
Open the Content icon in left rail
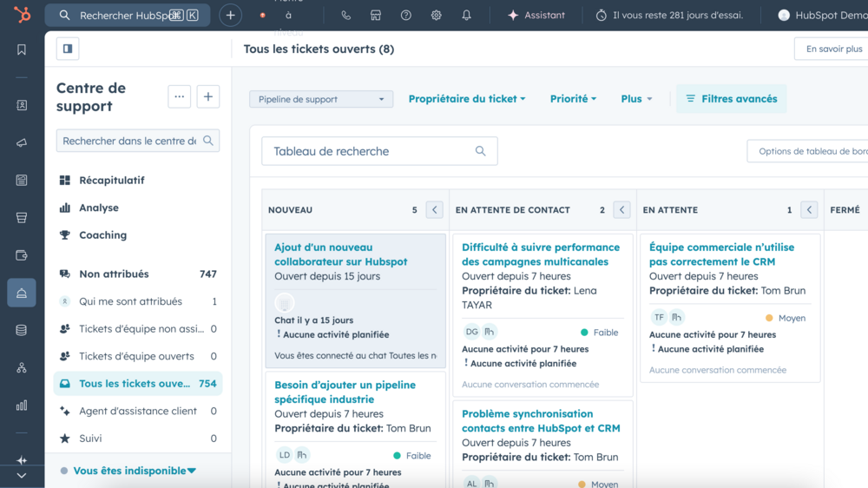click(22, 180)
